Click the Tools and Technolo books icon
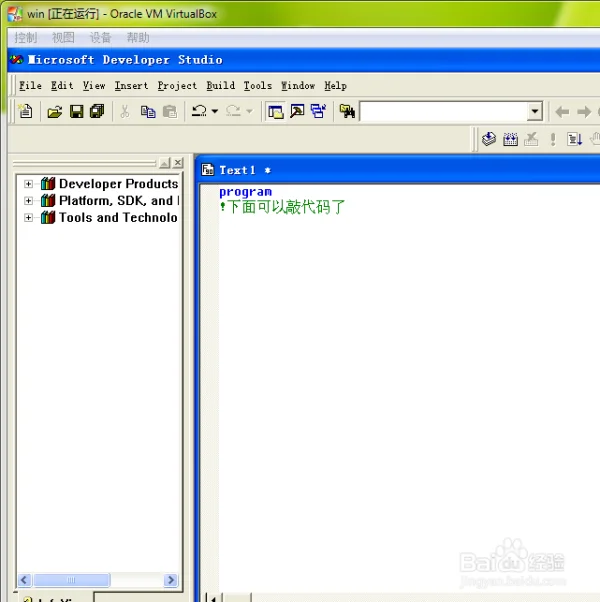This screenshot has height=602, width=600. [48, 217]
